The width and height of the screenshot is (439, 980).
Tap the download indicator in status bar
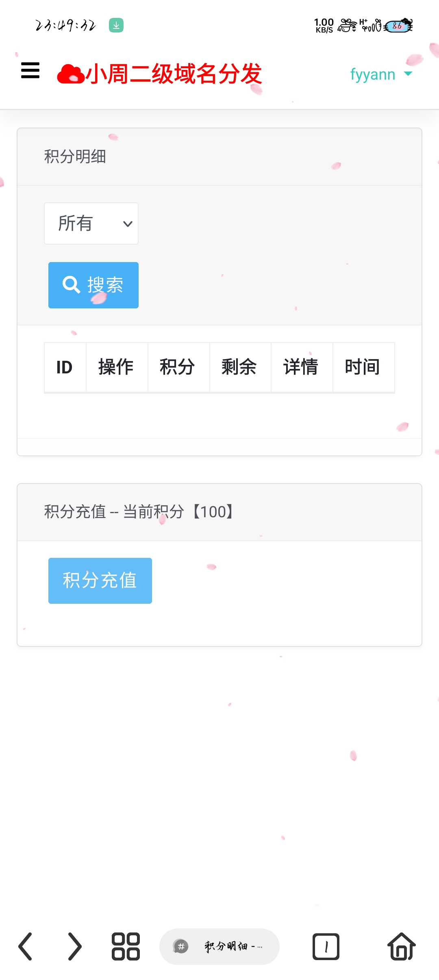pos(116,25)
